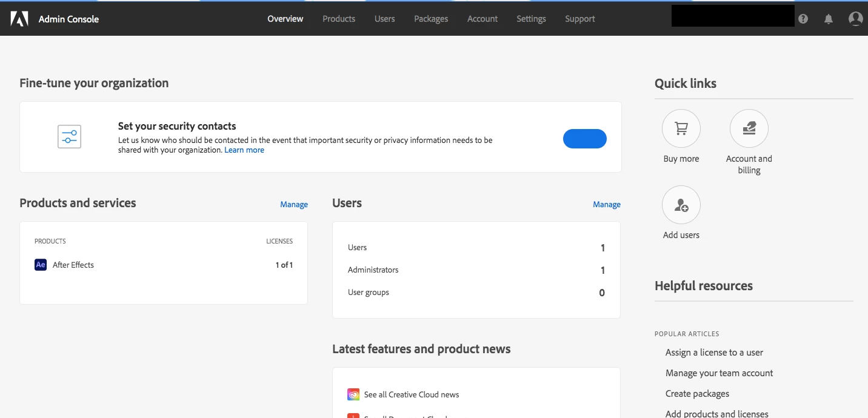
Task: Click the LICENSES column header
Action: [x=279, y=241]
